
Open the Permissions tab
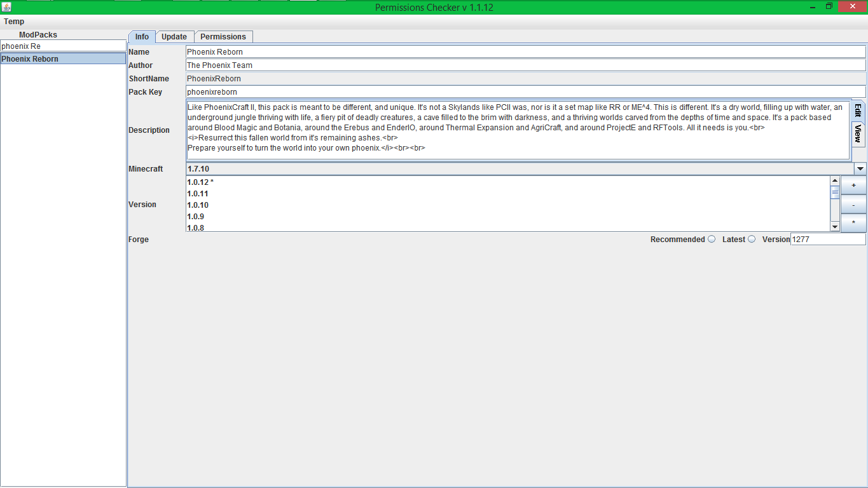click(223, 37)
